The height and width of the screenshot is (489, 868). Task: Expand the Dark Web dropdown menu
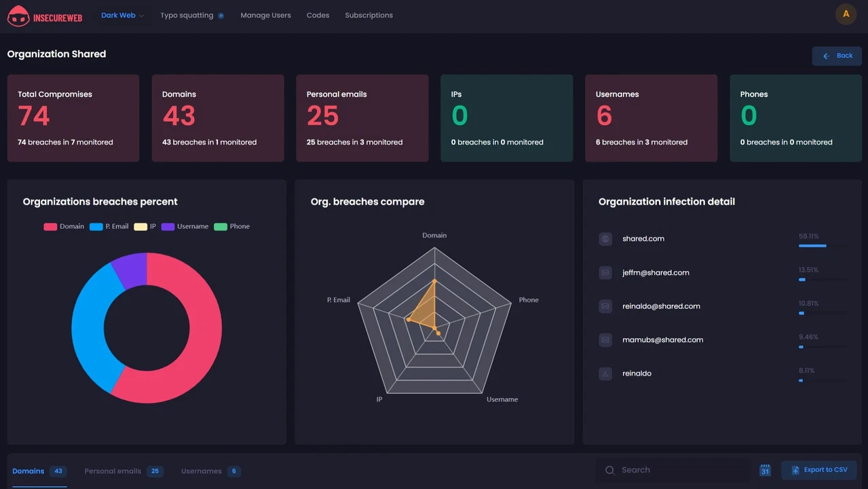[122, 15]
